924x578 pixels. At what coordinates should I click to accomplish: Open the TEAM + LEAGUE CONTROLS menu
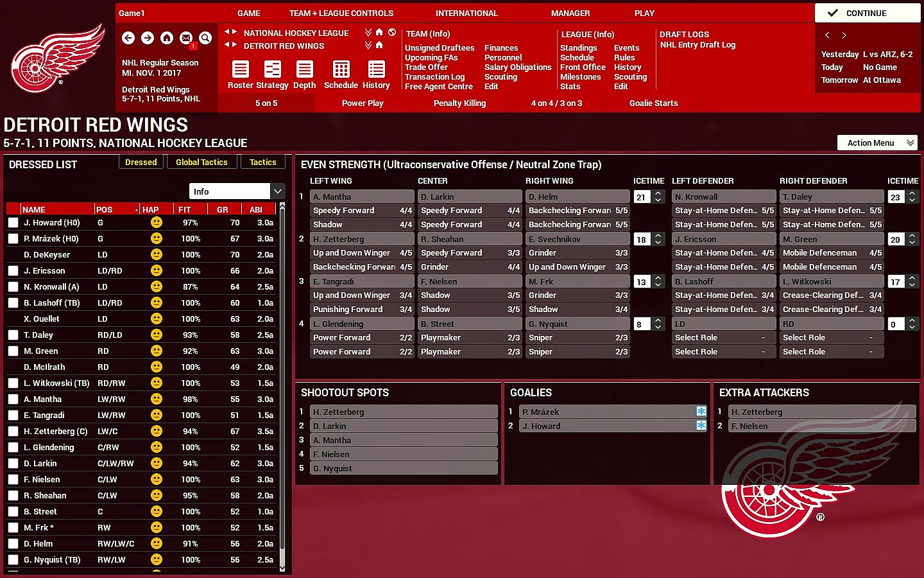tap(341, 13)
